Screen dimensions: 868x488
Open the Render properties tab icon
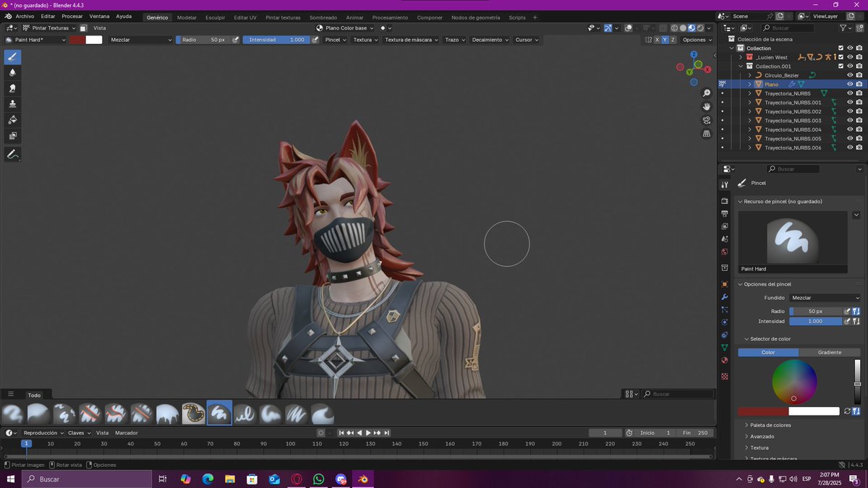coord(725,201)
